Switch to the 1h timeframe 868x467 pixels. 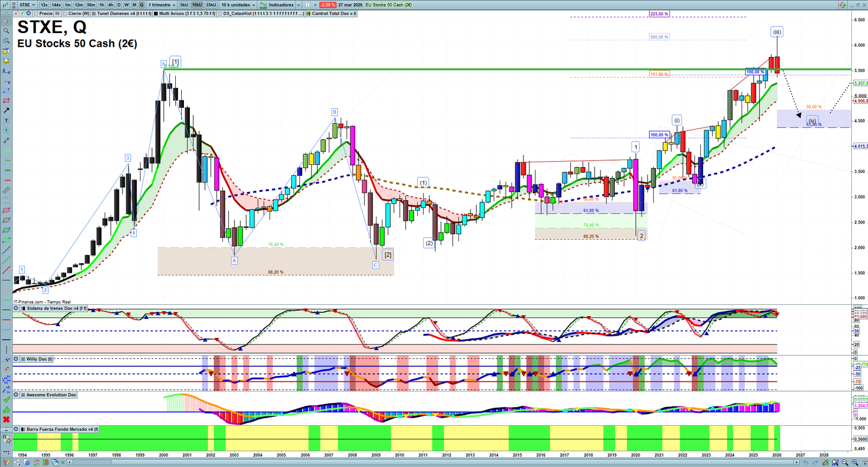(101, 5)
